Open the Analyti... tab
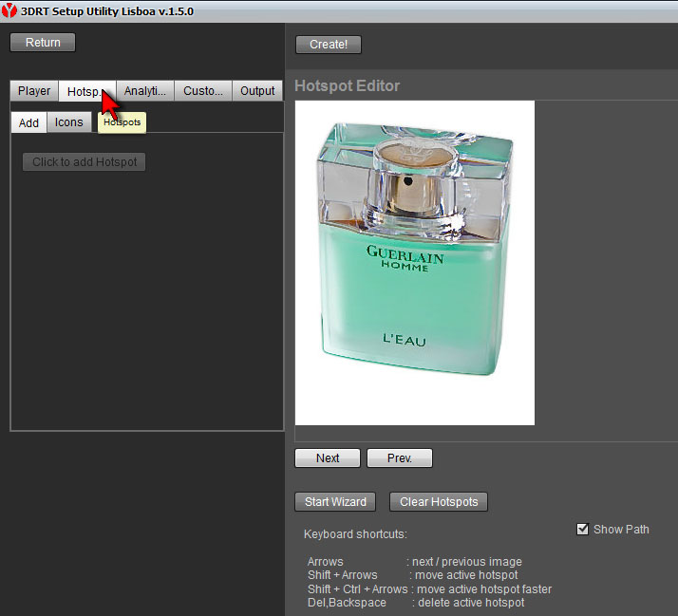The height and width of the screenshot is (616, 678). click(145, 91)
